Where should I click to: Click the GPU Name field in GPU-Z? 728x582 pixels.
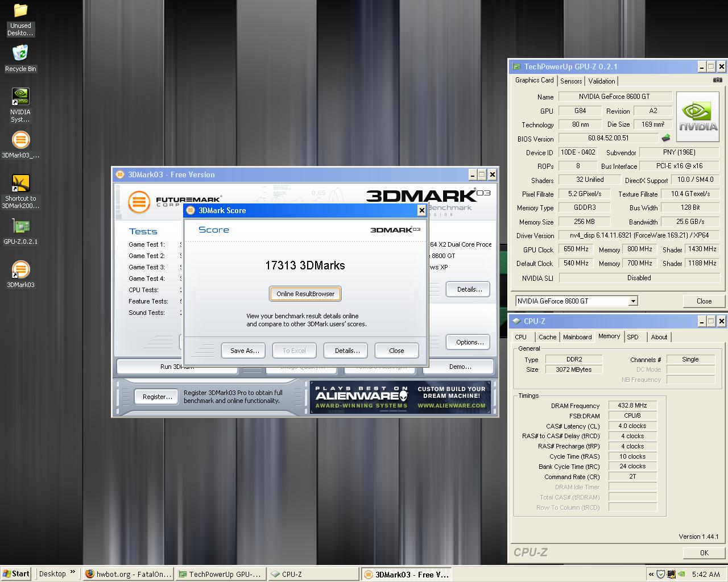click(614, 97)
